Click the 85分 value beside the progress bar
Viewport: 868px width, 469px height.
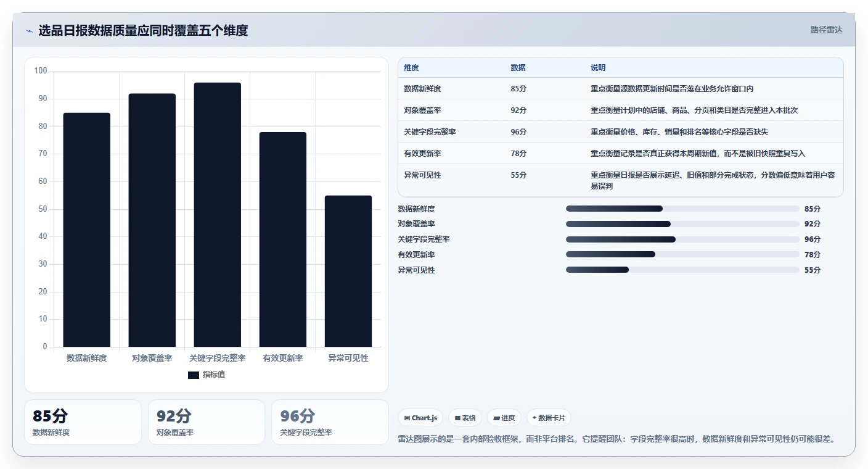813,209
